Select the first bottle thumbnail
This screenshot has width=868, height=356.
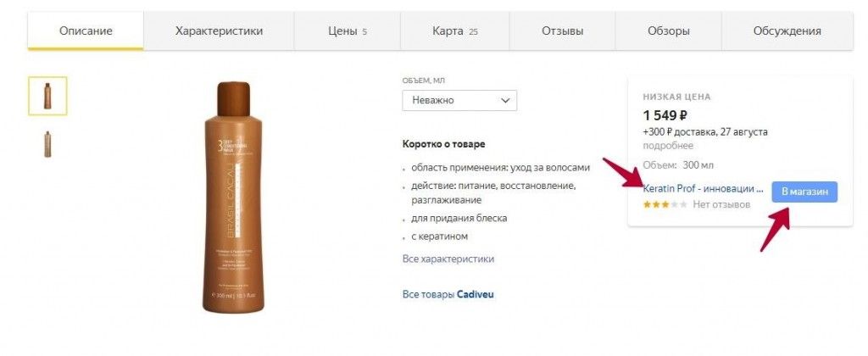coord(47,96)
